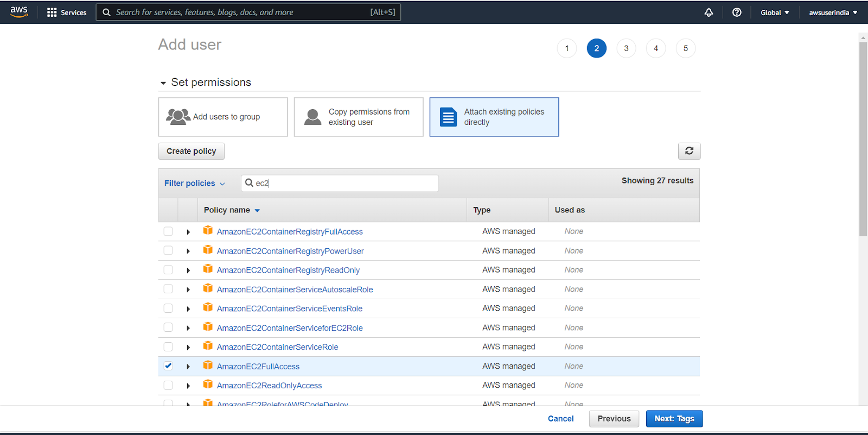Open the Global region dropdown

tap(775, 12)
